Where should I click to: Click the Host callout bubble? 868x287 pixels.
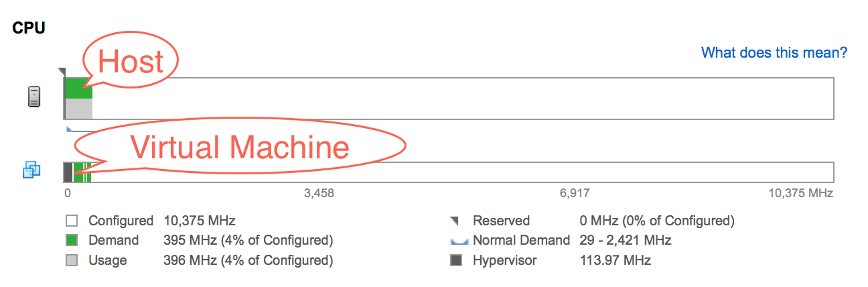coord(131,62)
